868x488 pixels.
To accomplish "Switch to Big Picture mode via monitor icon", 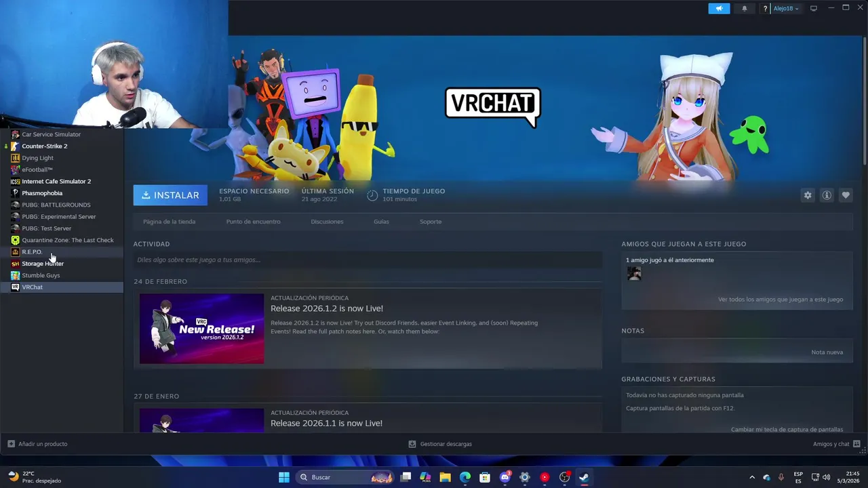I will coord(814,9).
